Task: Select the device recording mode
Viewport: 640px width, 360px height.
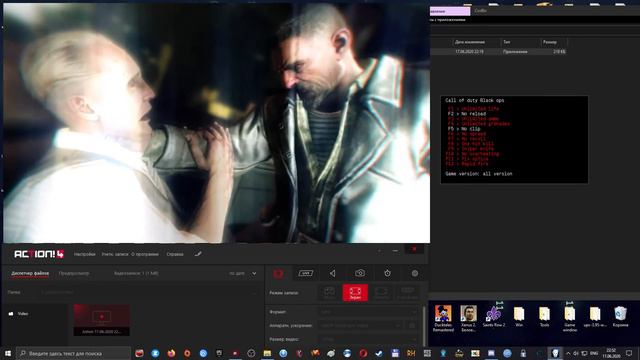Action: coord(407,293)
